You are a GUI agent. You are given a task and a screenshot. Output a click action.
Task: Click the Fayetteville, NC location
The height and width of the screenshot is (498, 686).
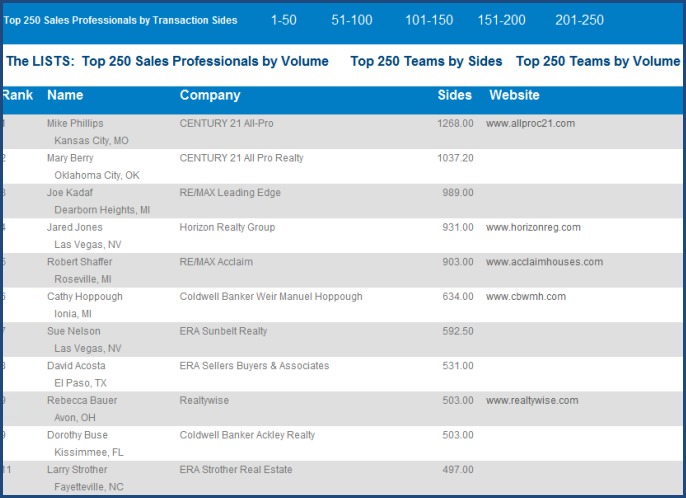coord(89,487)
